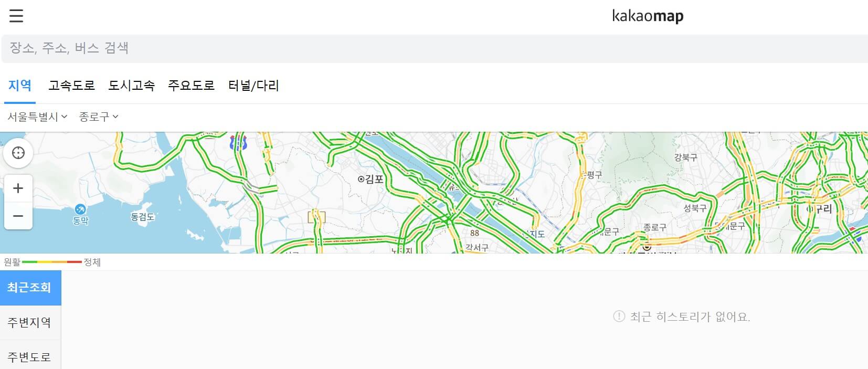Select the 터널/다리 tab
The height and width of the screenshot is (369, 868).
(253, 86)
